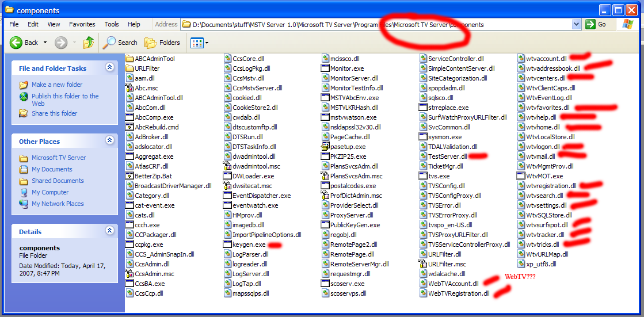This screenshot has width=644, height=317.
Task: Toggle the Folders pane button
Action: point(162,43)
